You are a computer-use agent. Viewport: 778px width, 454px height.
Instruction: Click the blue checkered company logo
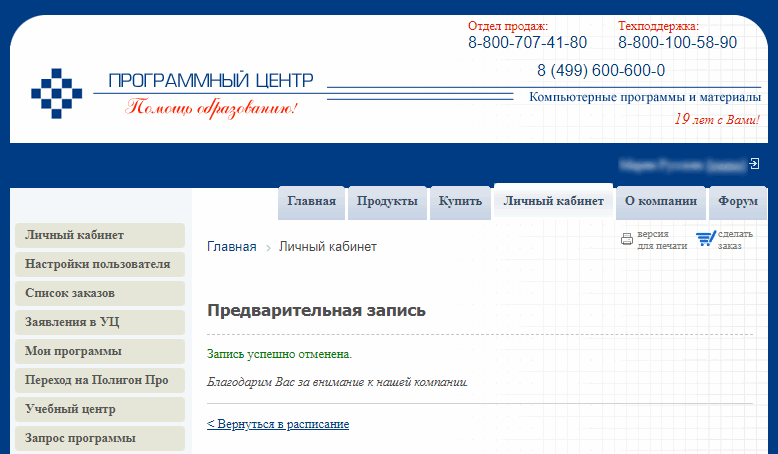56,94
